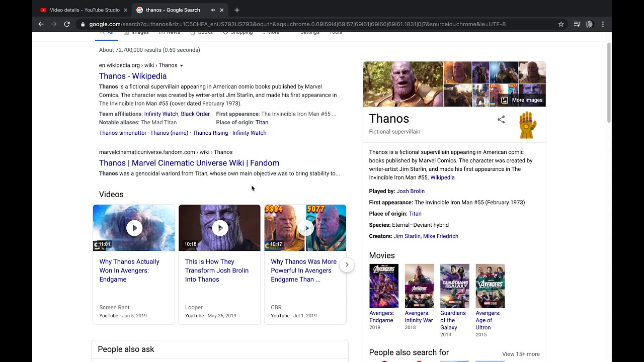
Task: Open a new browser tab
Action: (x=237, y=10)
